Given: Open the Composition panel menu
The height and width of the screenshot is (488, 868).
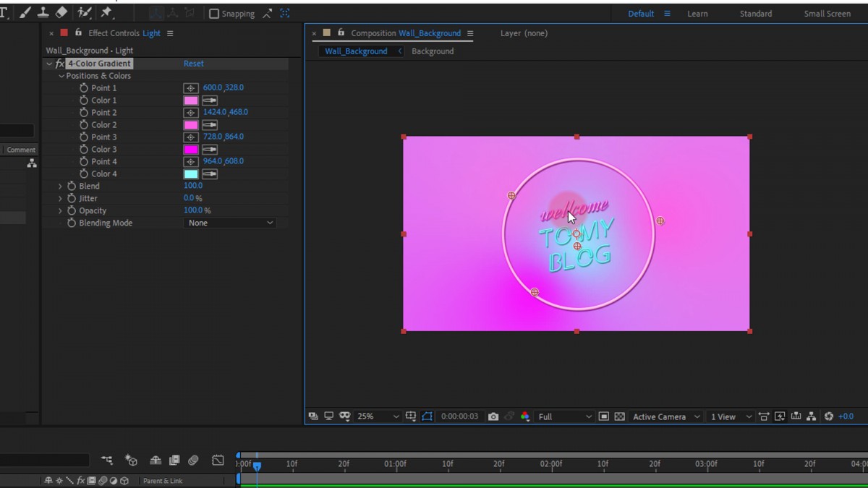Looking at the screenshot, I should click(469, 33).
